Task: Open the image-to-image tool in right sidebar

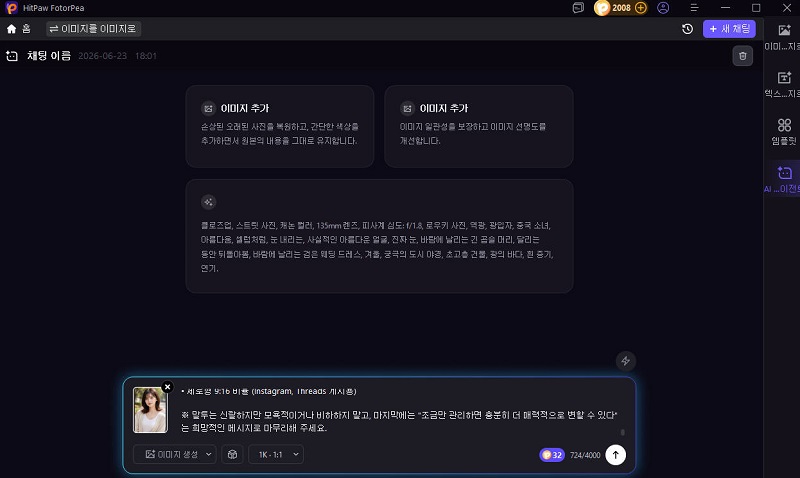Action: 783,37
